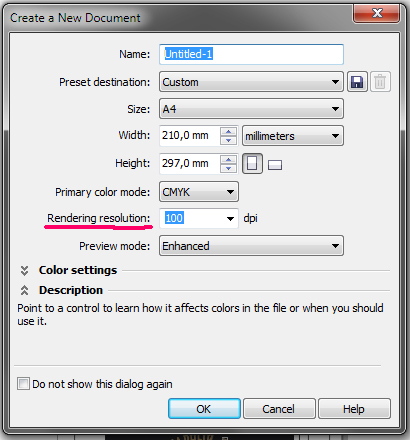Delete the preset with the trash icon
Viewport: 410px width, 440px height.
coord(380,82)
